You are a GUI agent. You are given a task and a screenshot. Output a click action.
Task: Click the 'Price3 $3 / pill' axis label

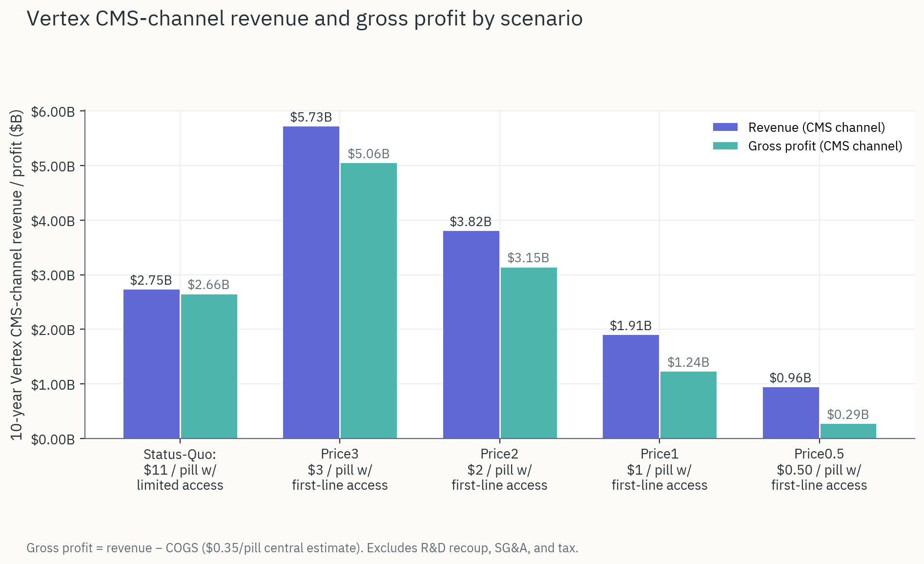[340, 470]
